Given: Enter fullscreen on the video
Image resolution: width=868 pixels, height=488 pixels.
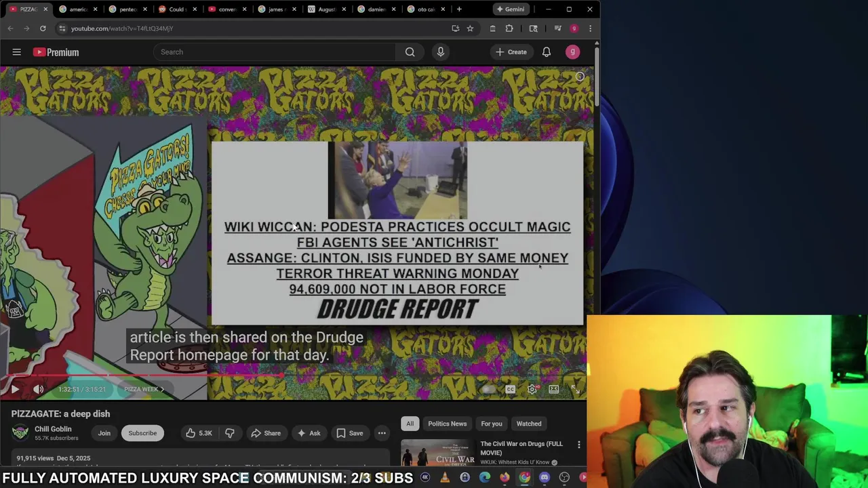Looking at the screenshot, I should point(575,389).
